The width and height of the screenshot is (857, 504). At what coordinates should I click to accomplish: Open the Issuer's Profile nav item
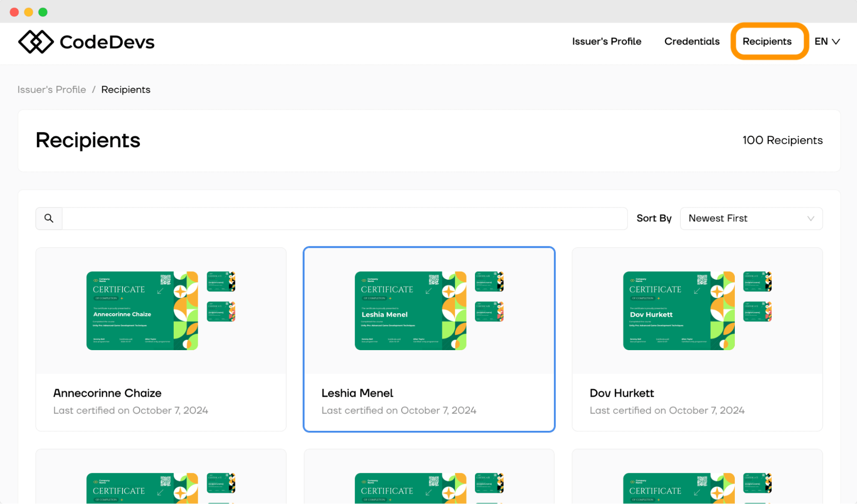pos(607,42)
